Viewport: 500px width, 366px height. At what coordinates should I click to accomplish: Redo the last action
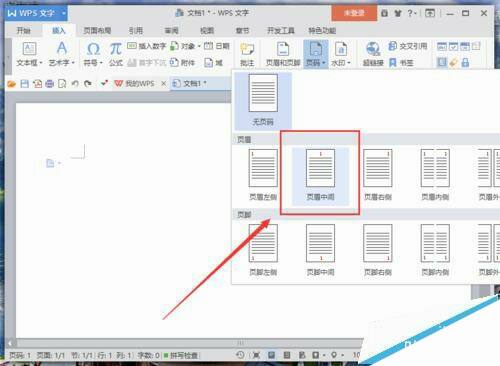(x=88, y=84)
